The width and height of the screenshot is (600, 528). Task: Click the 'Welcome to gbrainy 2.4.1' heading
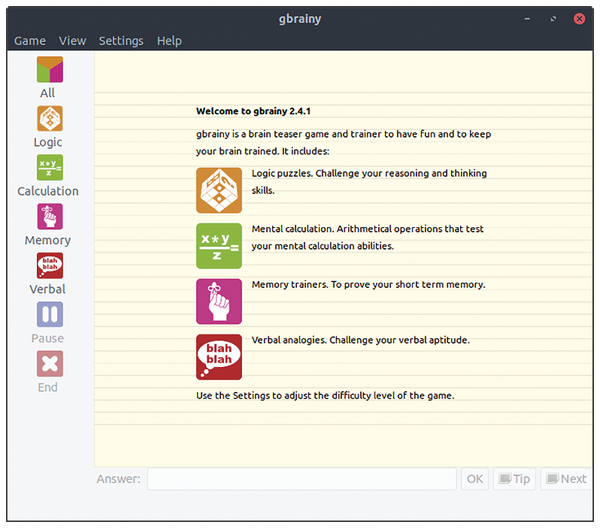point(253,111)
